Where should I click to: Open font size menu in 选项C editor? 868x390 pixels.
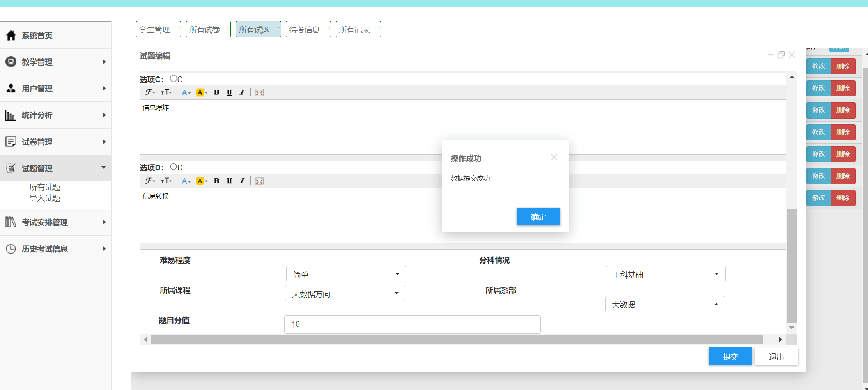[166, 92]
